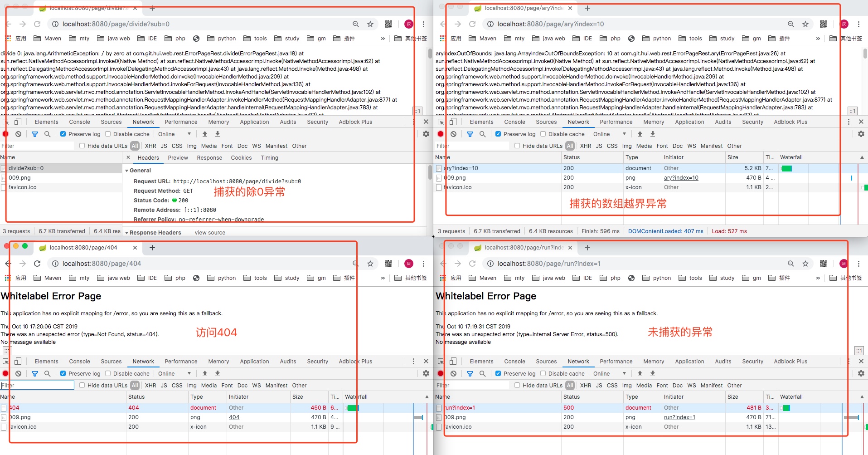Collapse the General section in request headers

click(127, 171)
